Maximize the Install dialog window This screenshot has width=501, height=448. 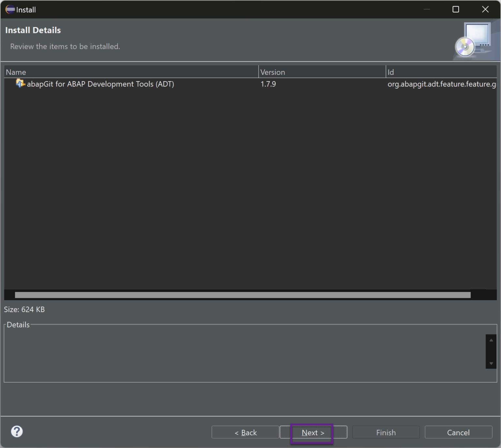click(x=455, y=9)
